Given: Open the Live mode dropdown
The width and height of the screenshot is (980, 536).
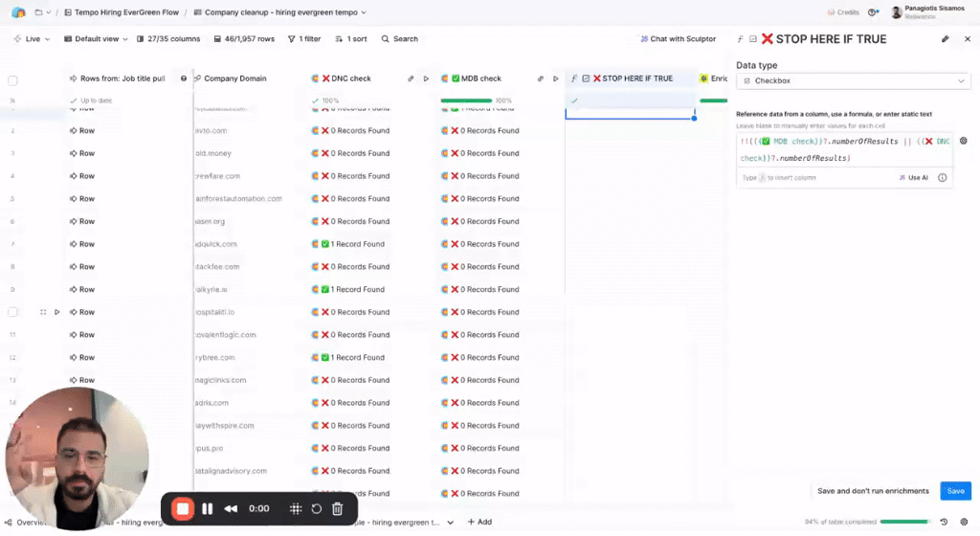Looking at the screenshot, I should 33,39.
